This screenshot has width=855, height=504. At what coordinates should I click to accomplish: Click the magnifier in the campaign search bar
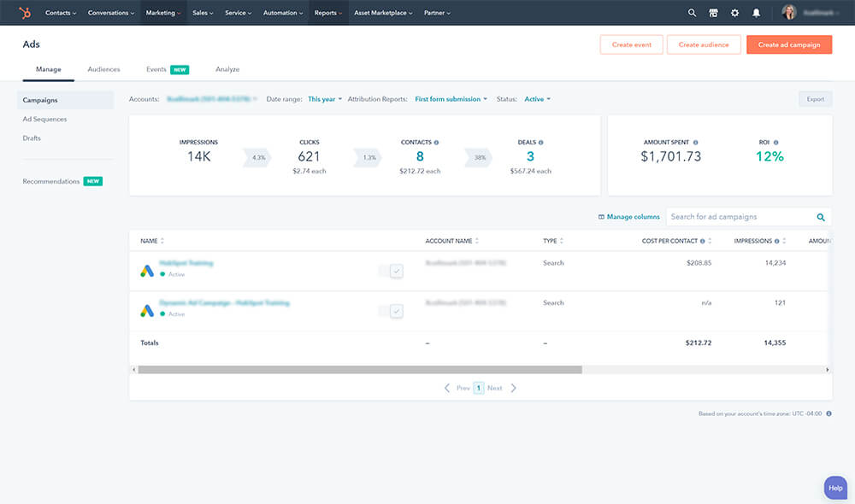tap(820, 217)
